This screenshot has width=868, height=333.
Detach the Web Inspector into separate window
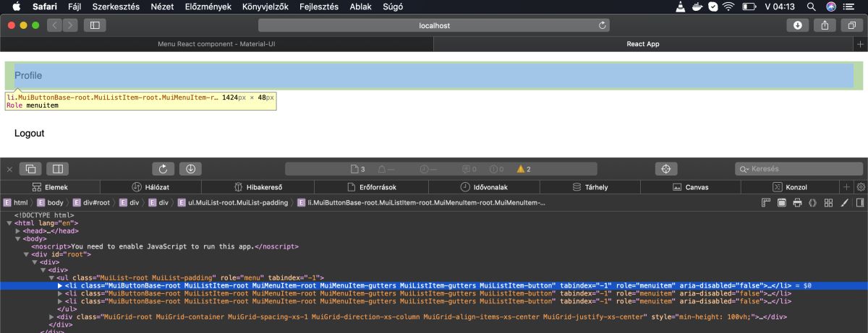coord(30,169)
